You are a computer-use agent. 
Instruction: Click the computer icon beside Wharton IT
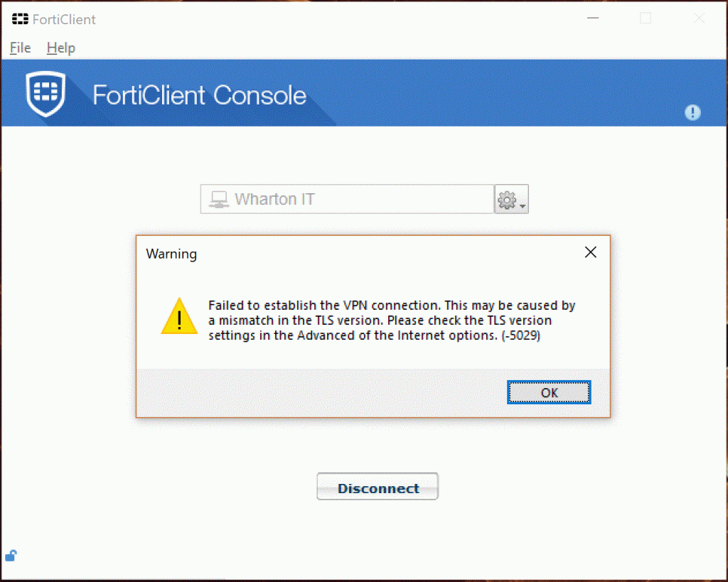(x=218, y=200)
